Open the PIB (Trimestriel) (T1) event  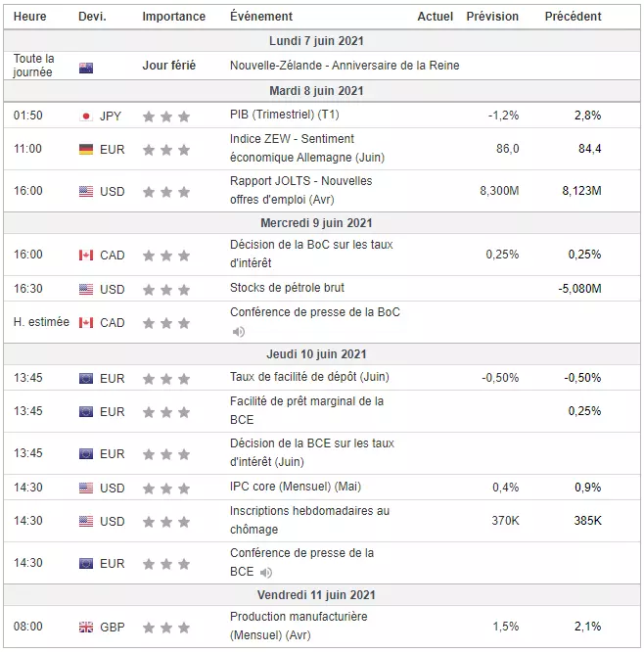[285, 115]
